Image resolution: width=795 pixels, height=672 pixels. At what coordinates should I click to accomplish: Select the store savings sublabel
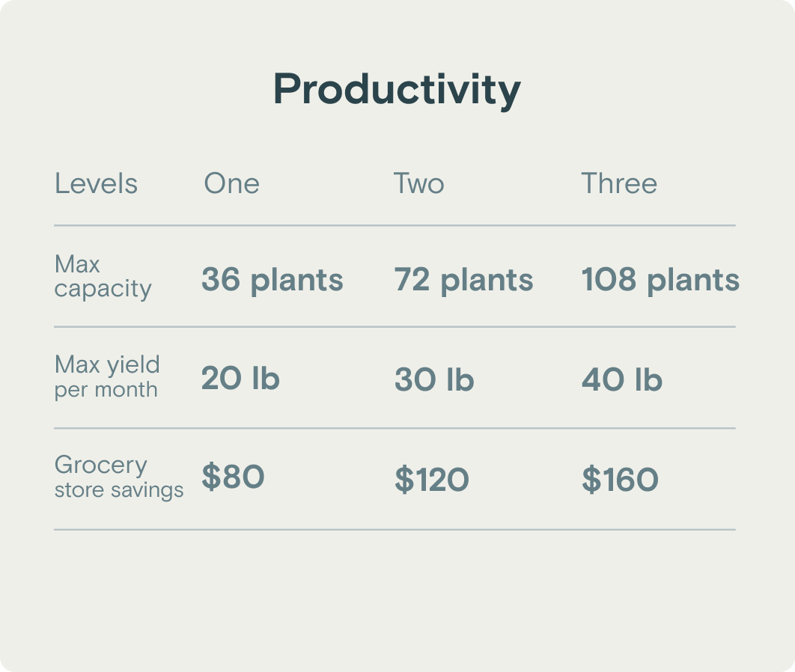point(118,490)
